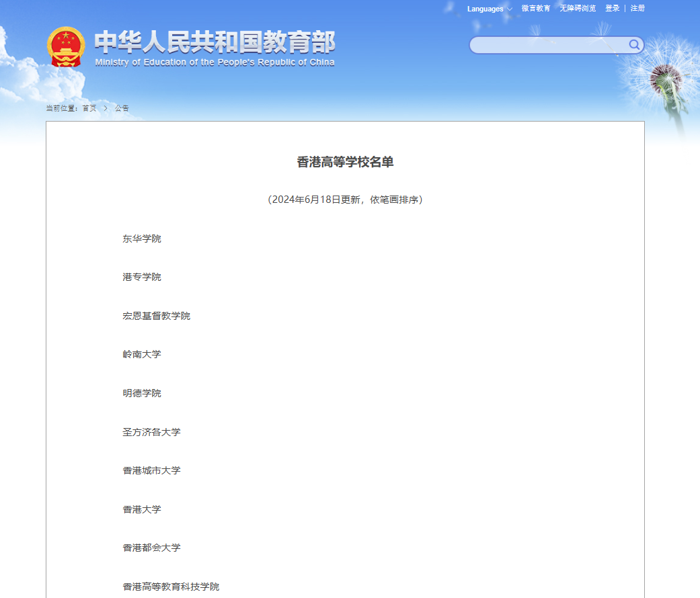700x598 pixels.
Task: Click the 中华人民共和国教育部 site title
Action: pos(215,42)
